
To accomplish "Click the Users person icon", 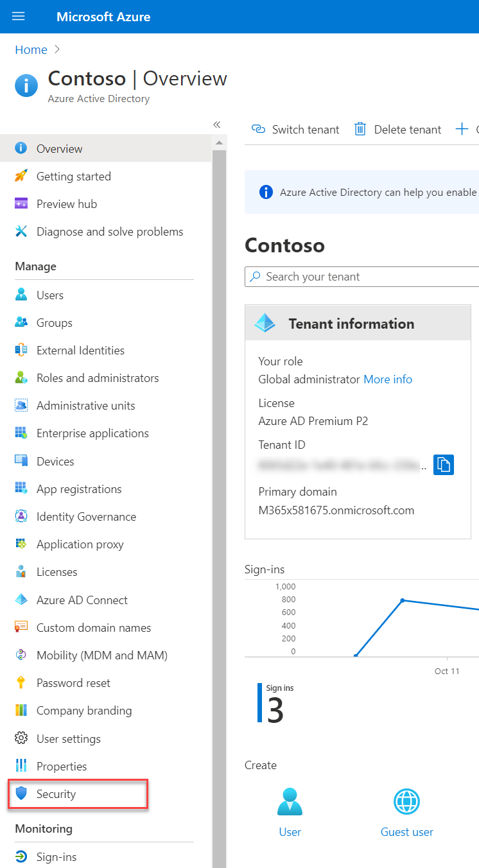I will [21, 295].
